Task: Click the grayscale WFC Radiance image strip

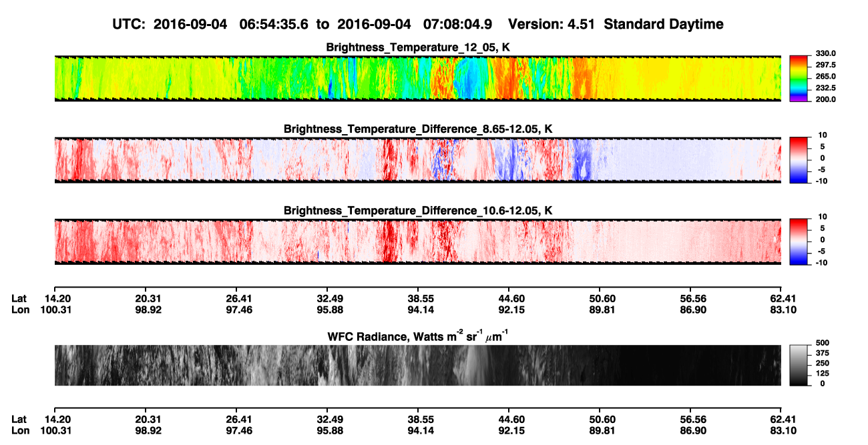Action: tap(418, 365)
